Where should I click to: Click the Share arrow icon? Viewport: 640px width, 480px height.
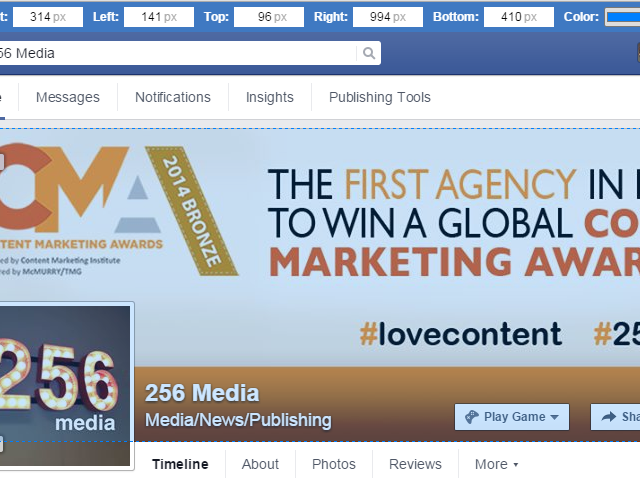[x=609, y=417]
